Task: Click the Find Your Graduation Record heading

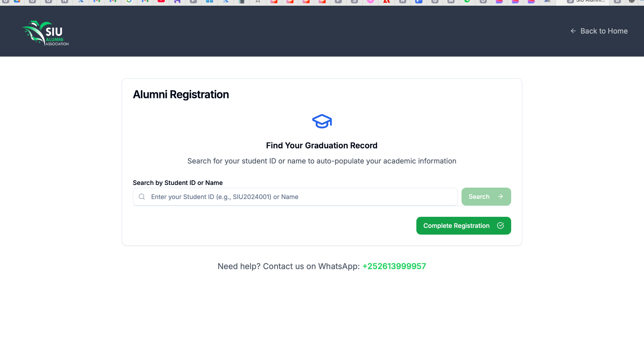Action: coord(322,145)
